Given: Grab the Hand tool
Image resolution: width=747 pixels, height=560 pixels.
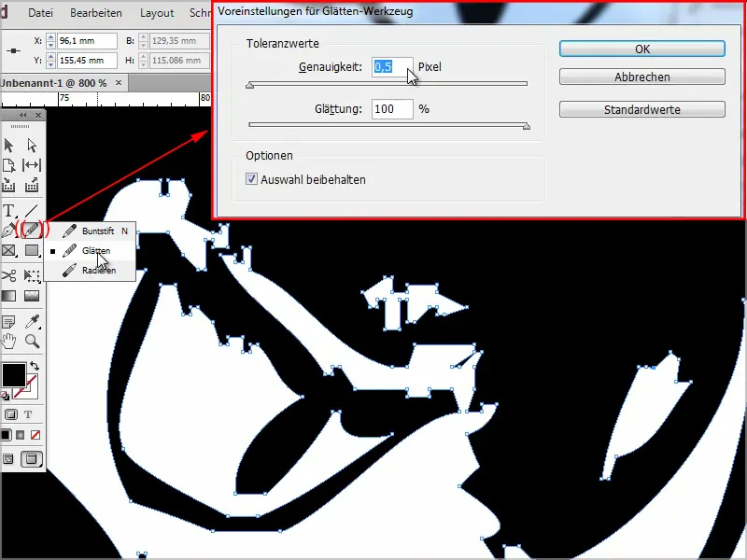Looking at the screenshot, I should tap(11, 343).
